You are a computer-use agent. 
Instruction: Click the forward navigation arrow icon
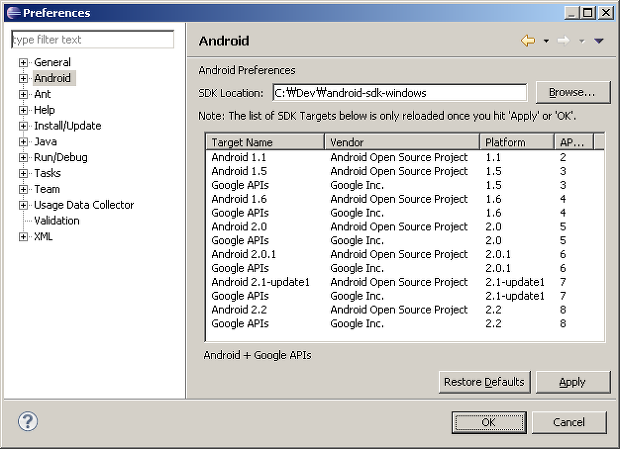click(x=563, y=41)
